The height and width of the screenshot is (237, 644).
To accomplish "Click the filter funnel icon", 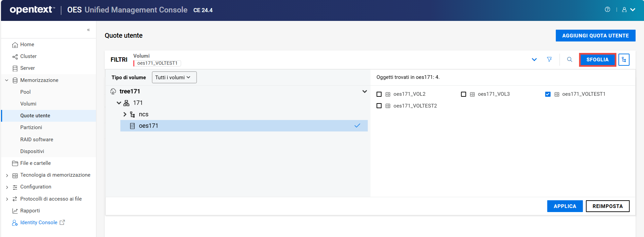I will click(549, 59).
